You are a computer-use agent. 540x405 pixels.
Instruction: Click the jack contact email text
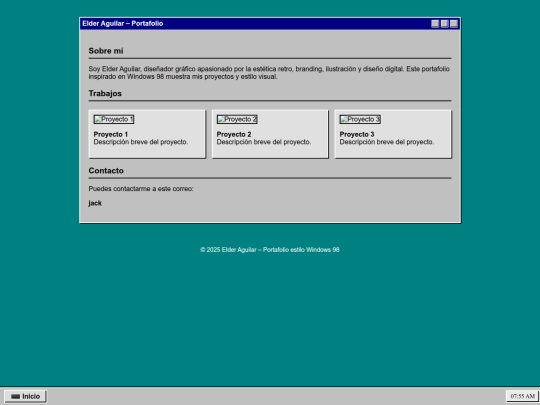95,203
